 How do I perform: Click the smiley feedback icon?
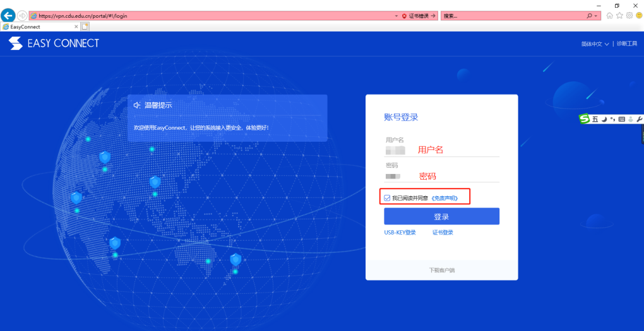pos(639,16)
